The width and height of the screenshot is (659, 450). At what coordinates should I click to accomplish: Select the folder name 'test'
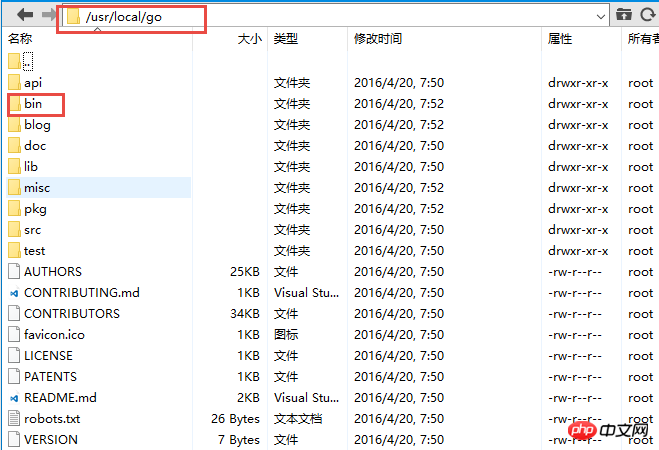point(34,251)
